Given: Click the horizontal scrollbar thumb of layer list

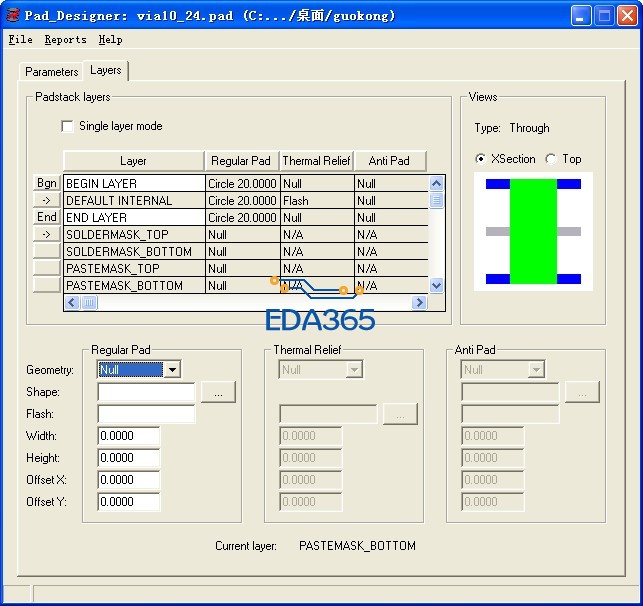Looking at the screenshot, I should (x=89, y=303).
